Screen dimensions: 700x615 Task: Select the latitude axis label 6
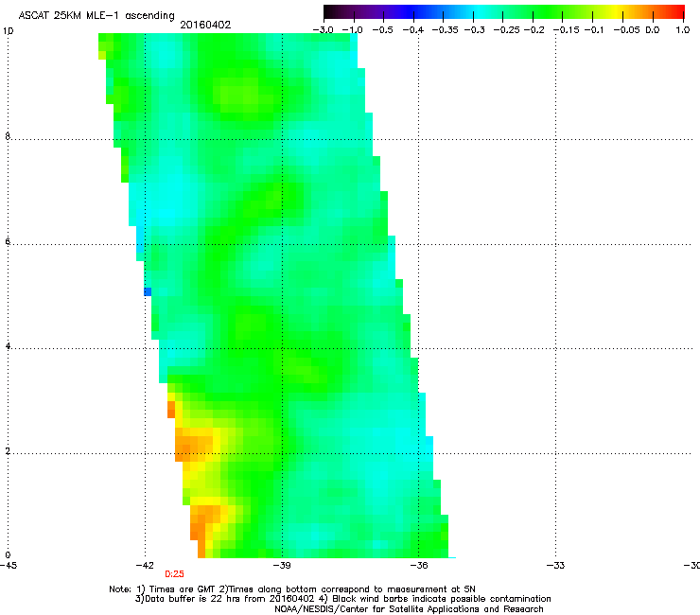(8, 241)
